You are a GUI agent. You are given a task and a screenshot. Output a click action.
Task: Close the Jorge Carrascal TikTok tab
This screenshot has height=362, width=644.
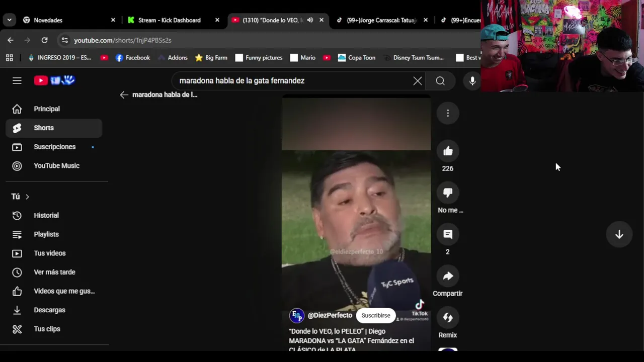426,20
